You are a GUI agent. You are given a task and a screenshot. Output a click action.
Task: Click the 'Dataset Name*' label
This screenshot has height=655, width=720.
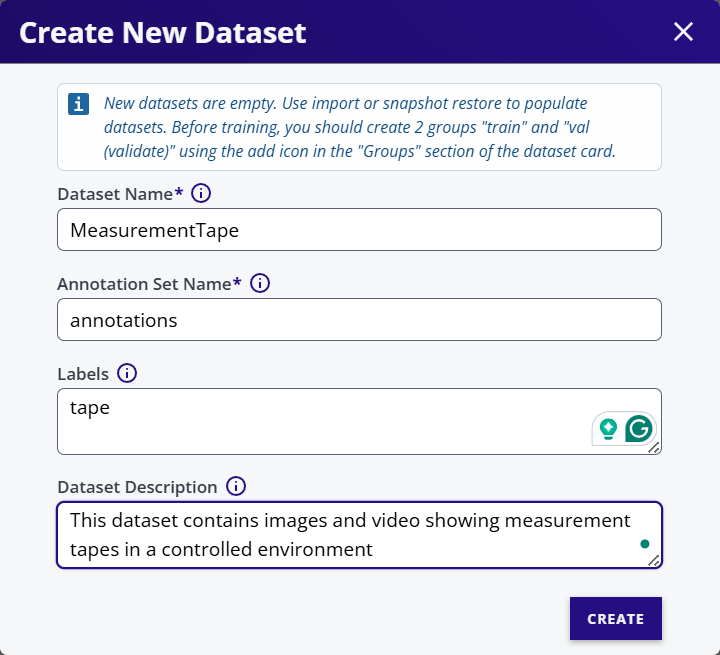coord(120,194)
